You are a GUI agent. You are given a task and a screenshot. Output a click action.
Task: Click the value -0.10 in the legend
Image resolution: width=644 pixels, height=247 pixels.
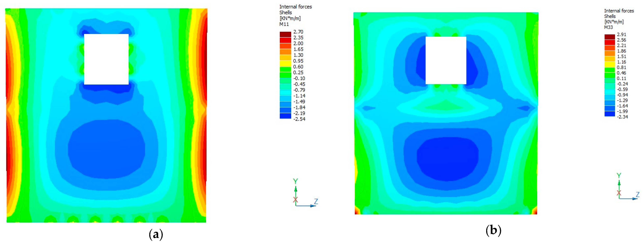tap(299, 78)
